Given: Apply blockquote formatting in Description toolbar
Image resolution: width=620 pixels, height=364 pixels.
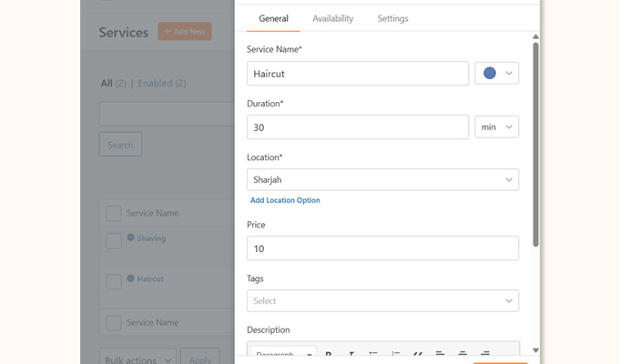Looking at the screenshot, I should 418,353.
